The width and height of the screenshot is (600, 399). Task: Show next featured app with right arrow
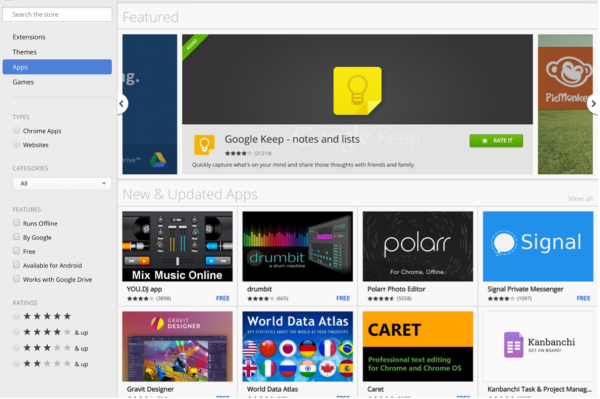(x=593, y=104)
